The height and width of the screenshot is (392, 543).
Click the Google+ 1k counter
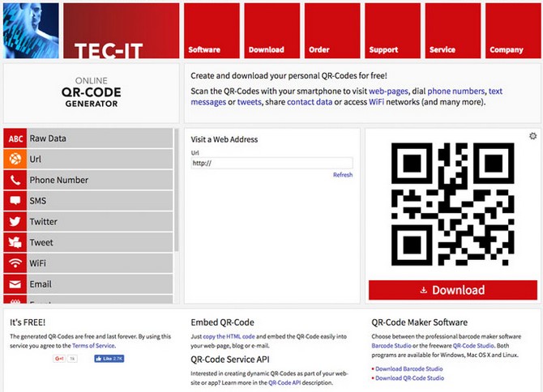tap(72, 359)
